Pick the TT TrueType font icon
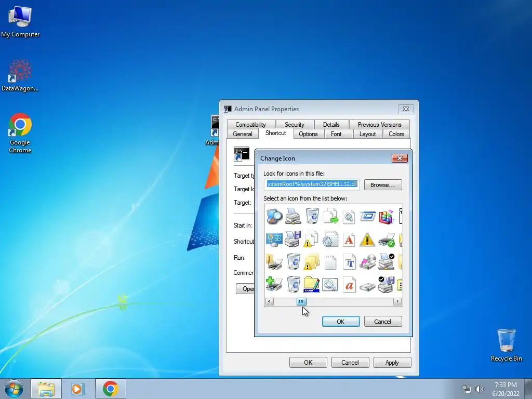This screenshot has height=399, width=532. click(349, 262)
